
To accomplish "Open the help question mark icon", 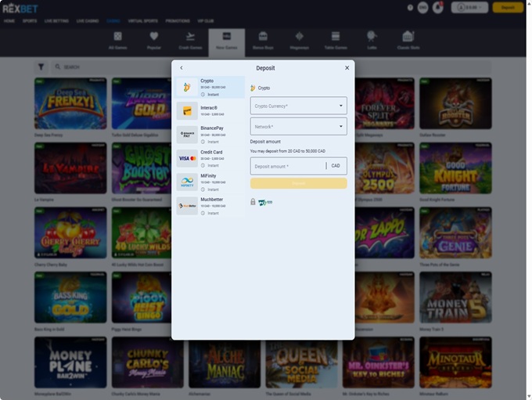I will (410, 8).
